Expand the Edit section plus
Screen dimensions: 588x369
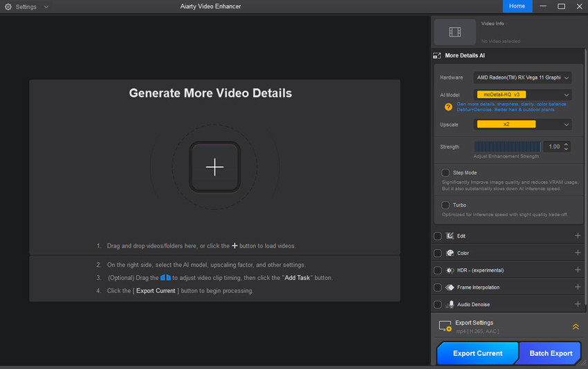[x=578, y=236]
